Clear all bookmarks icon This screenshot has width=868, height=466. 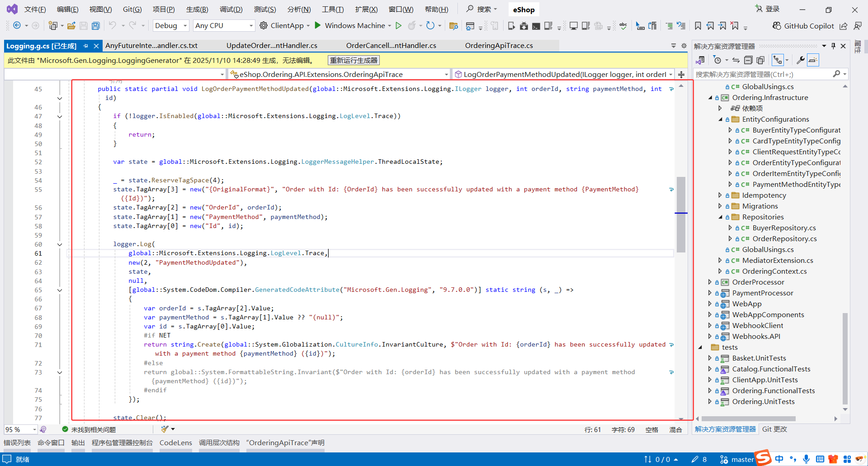[x=735, y=26]
